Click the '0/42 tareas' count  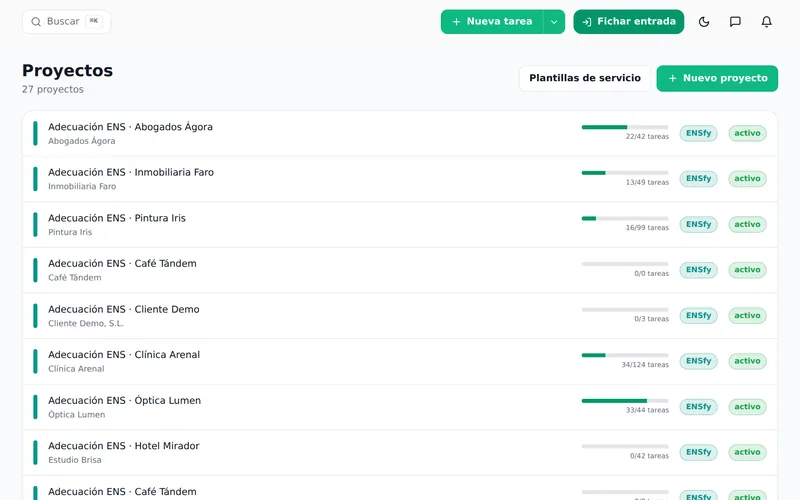pyautogui.click(x=649, y=456)
